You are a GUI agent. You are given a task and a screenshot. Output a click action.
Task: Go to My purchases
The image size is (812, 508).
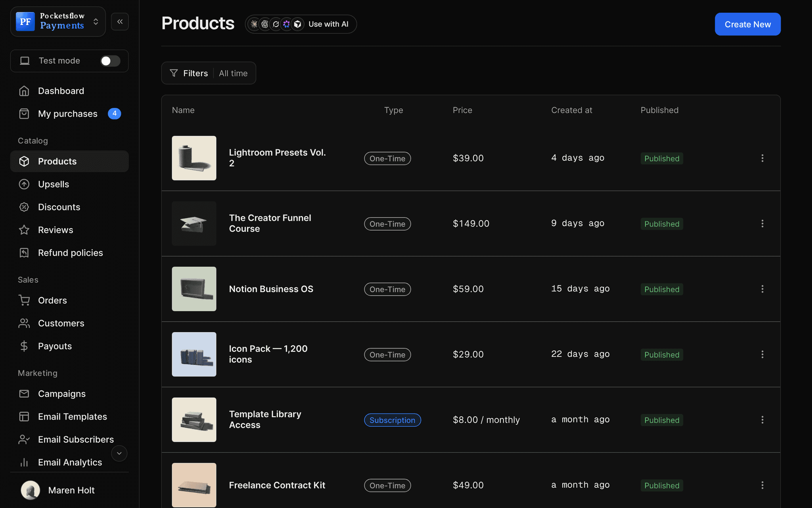click(x=69, y=114)
